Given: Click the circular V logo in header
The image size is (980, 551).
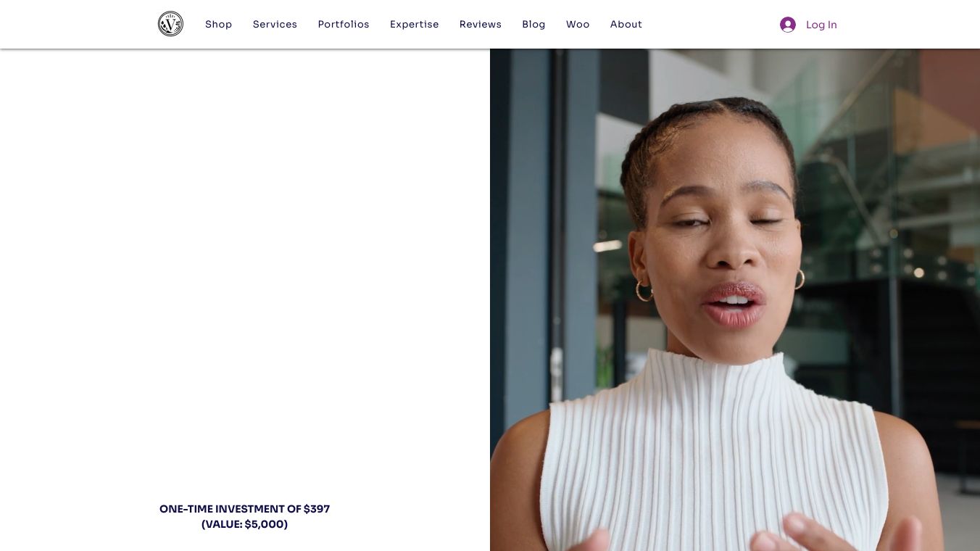Looking at the screenshot, I should [170, 24].
